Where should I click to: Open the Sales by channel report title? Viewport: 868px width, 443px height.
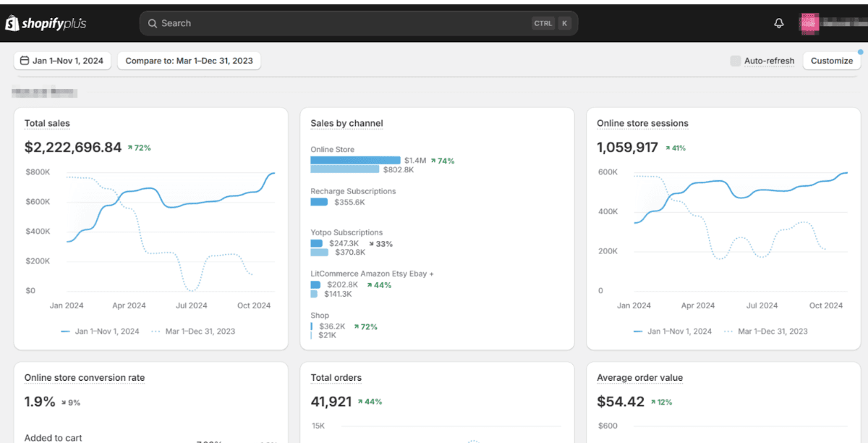[x=346, y=124]
